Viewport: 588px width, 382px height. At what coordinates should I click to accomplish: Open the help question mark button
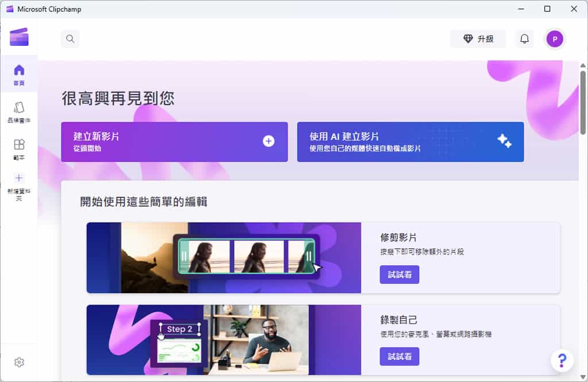pyautogui.click(x=562, y=360)
